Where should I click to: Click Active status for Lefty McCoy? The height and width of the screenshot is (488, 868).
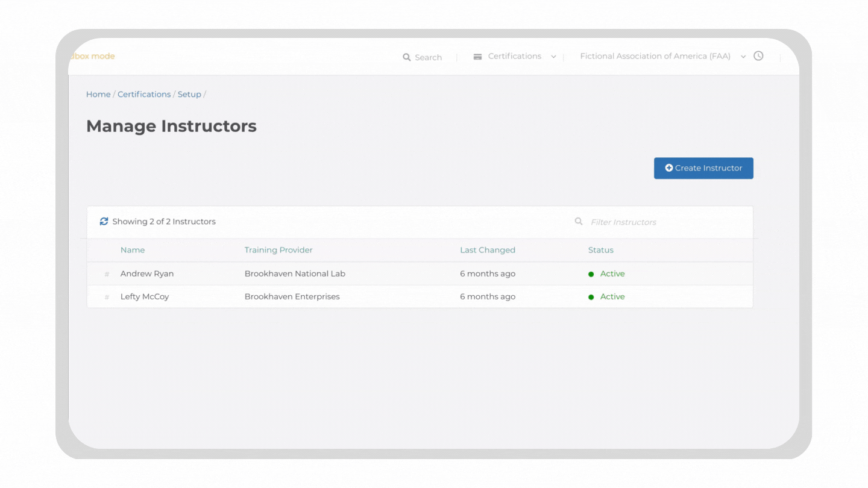tap(612, 296)
